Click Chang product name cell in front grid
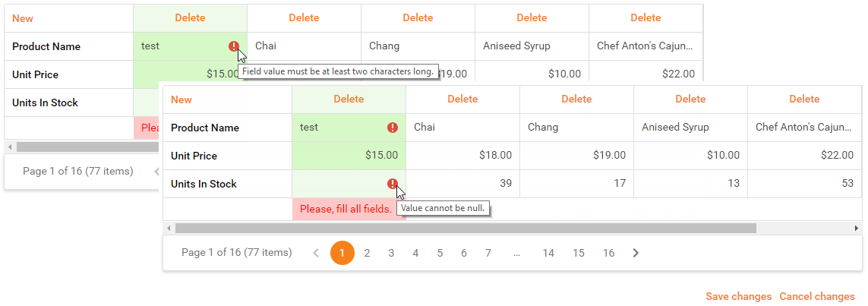Screen dimensions: 868x306 click(x=577, y=128)
